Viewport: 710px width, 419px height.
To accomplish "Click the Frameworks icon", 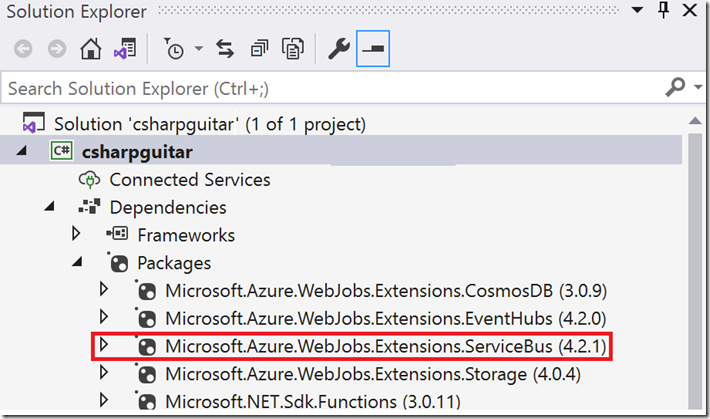I will click(117, 234).
